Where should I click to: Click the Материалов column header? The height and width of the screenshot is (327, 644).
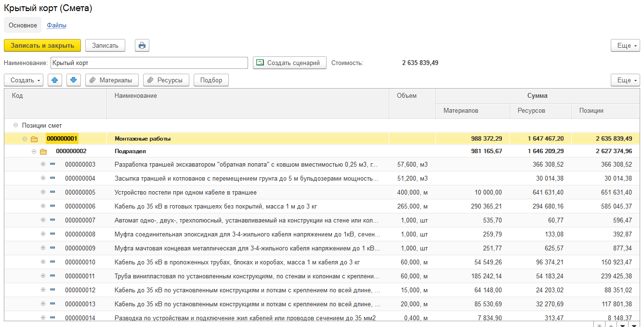point(473,111)
